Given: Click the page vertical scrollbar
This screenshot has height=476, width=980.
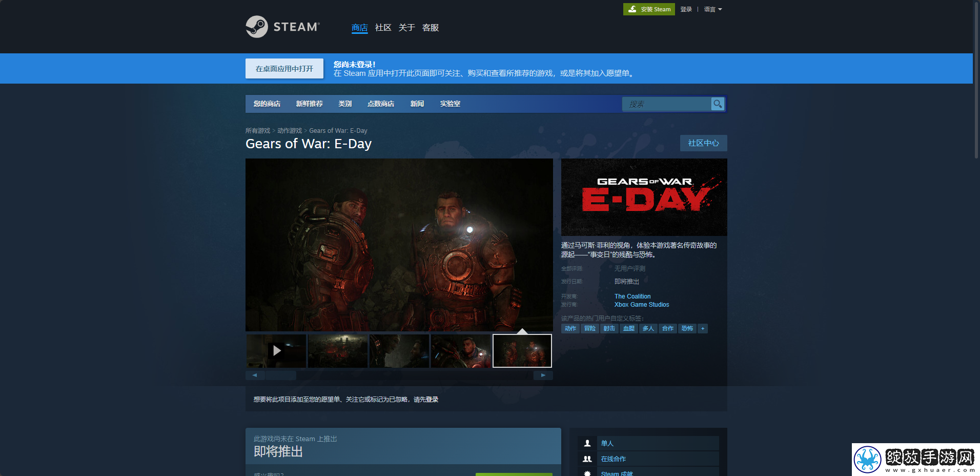Looking at the screenshot, I should click(976, 80).
